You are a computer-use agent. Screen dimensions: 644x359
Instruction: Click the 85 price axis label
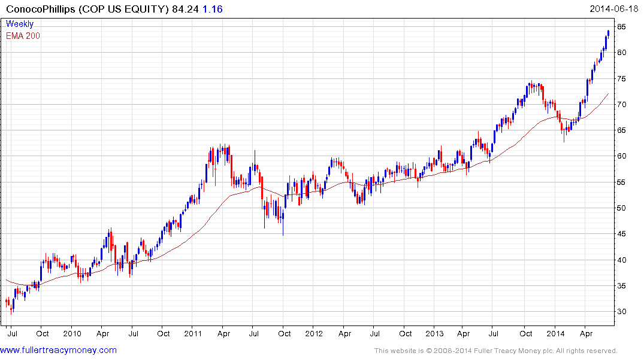click(621, 27)
